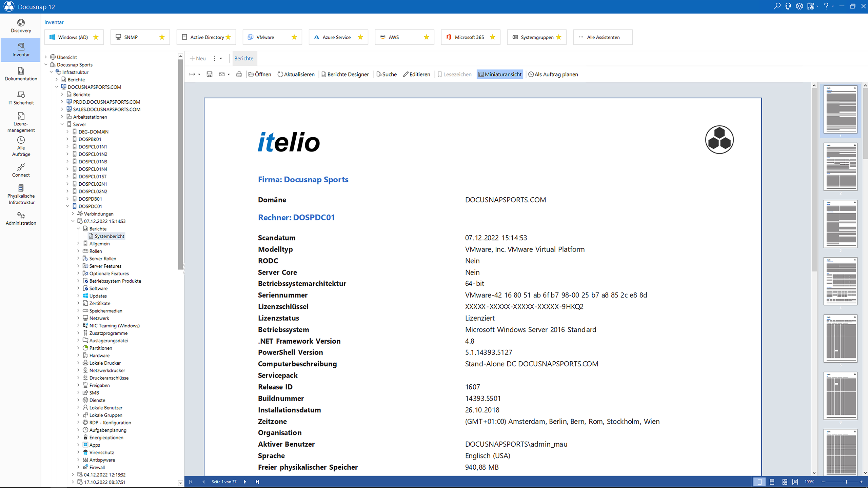Image resolution: width=868 pixels, height=488 pixels.
Task: Click the search magnifier in title bar
Action: (x=777, y=6)
